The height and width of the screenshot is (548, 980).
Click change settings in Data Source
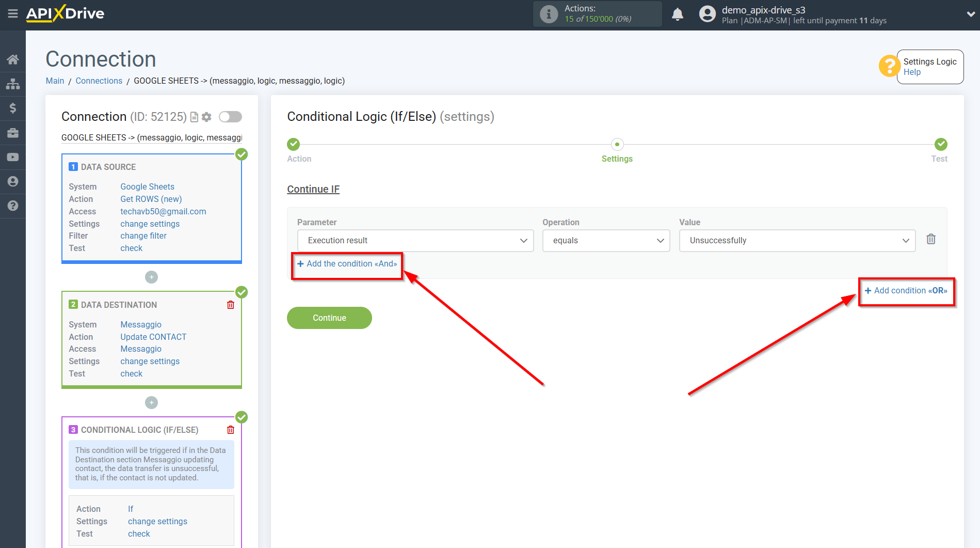coord(150,224)
